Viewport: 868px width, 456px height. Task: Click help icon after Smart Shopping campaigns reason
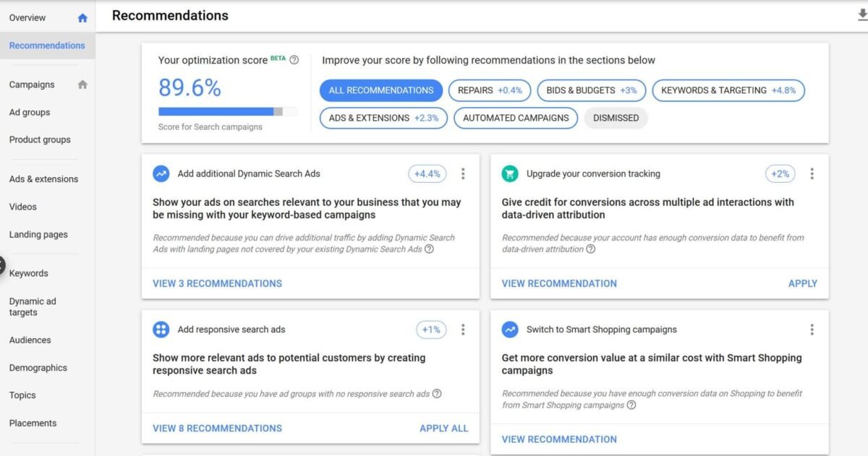631,405
